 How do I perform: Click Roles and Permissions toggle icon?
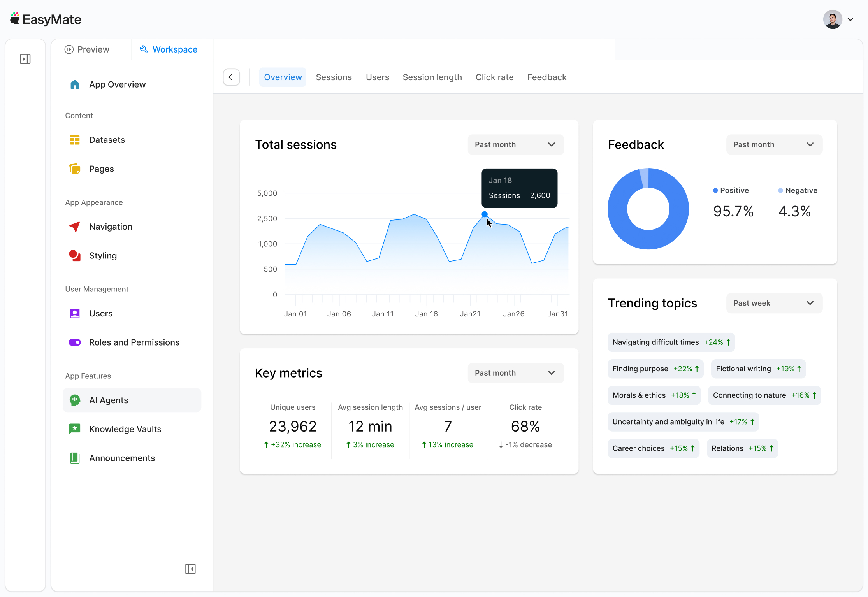(75, 342)
